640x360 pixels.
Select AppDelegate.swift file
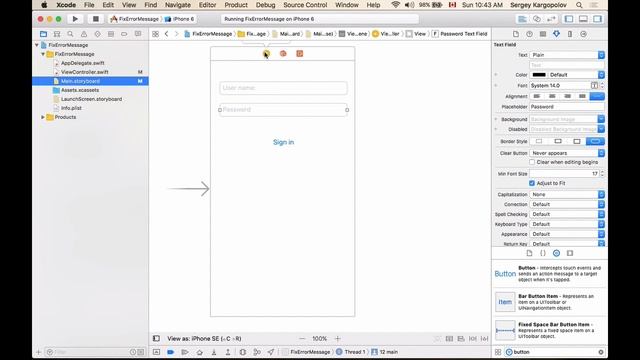[82, 63]
